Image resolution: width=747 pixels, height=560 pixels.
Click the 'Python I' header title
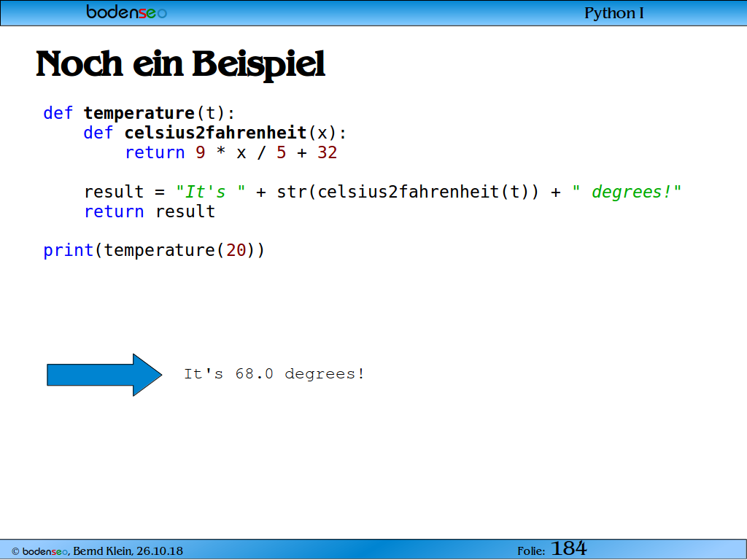point(614,13)
